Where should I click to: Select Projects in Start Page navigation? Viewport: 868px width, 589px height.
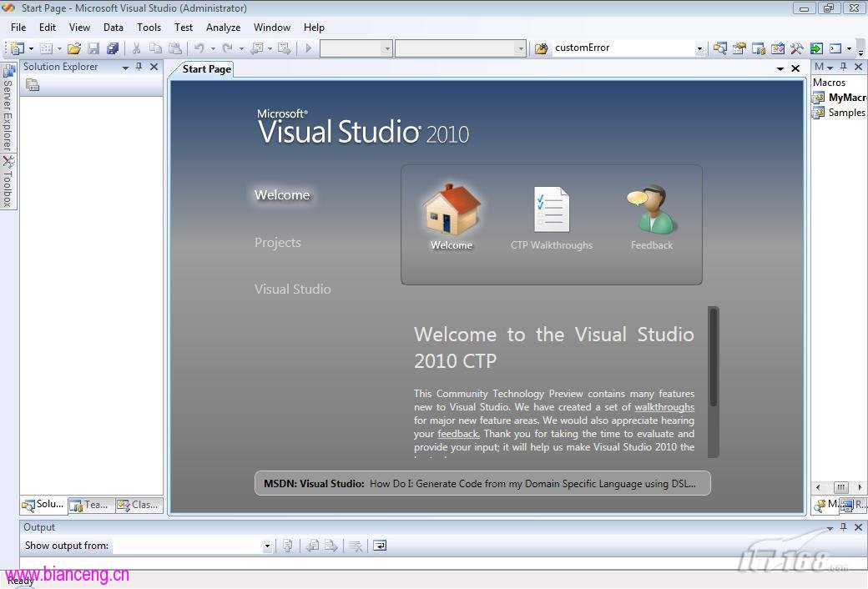[278, 243]
